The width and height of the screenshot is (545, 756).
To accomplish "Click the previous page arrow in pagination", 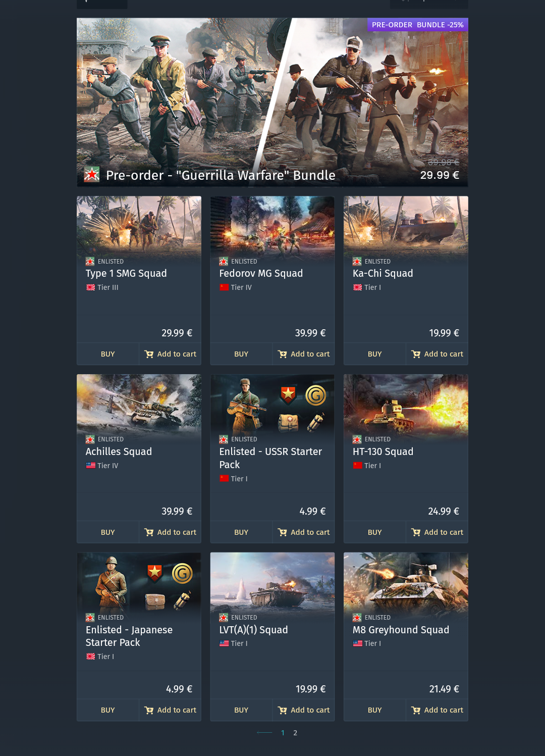I will (264, 732).
